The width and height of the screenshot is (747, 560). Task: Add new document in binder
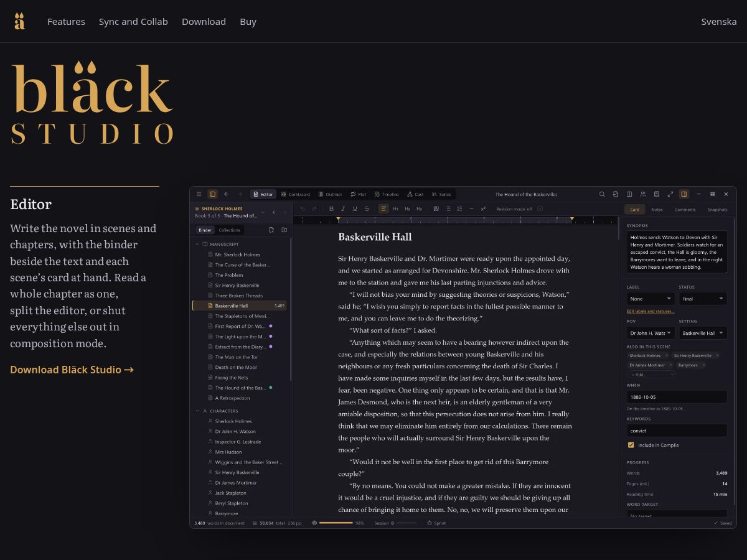point(271,230)
